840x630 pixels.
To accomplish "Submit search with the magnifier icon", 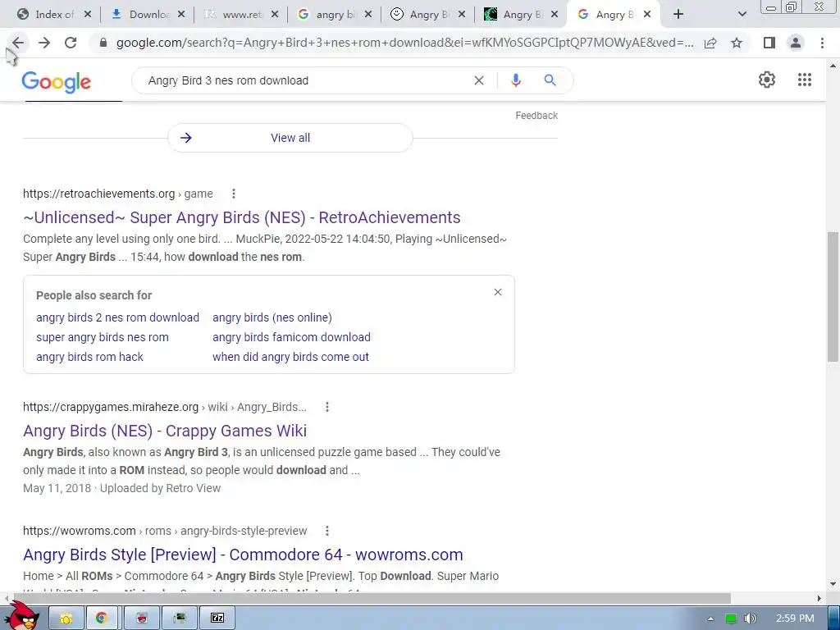I will point(550,80).
